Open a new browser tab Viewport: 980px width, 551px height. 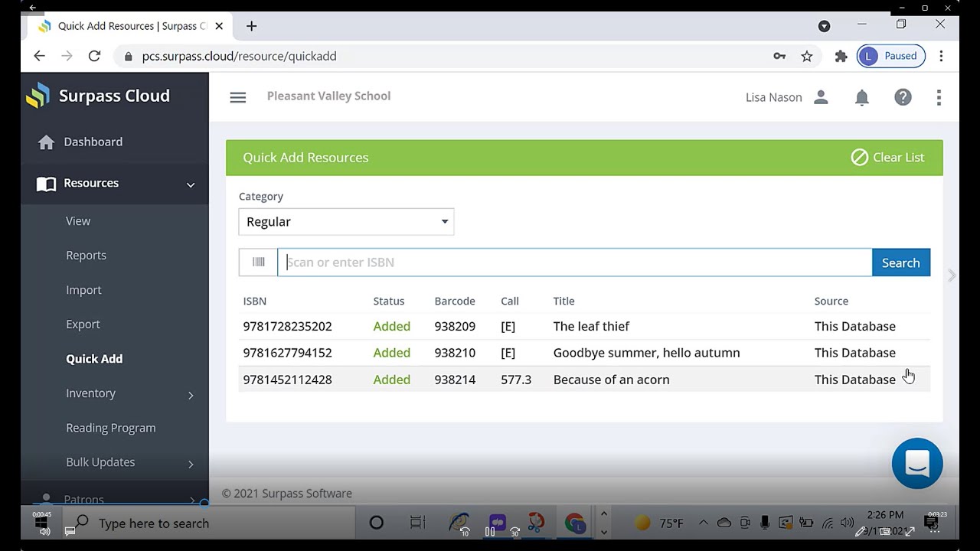tap(251, 26)
